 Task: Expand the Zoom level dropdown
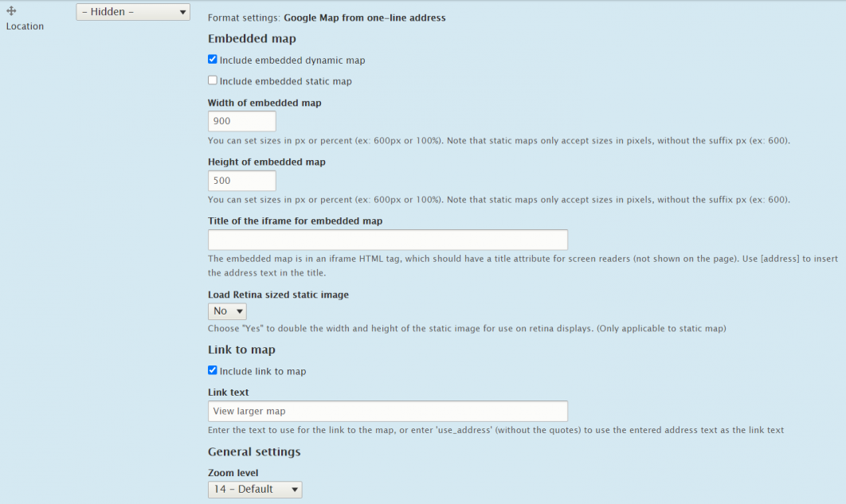click(x=255, y=489)
